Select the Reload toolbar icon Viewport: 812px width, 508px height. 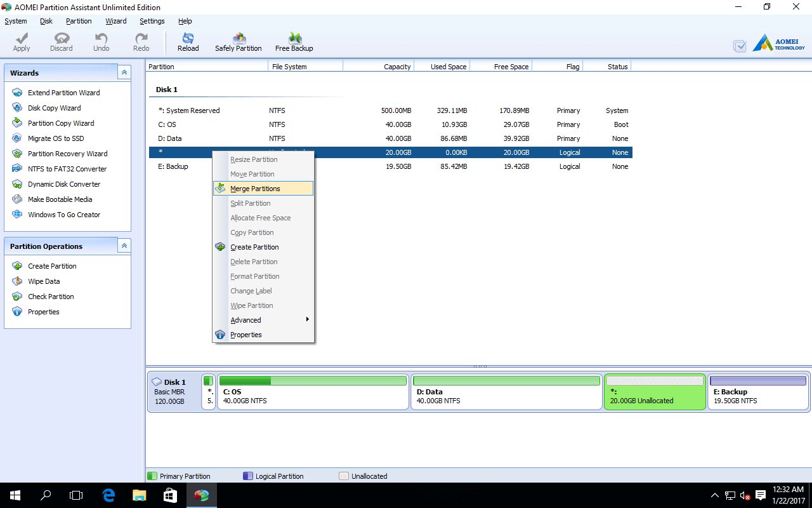pyautogui.click(x=188, y=42)
